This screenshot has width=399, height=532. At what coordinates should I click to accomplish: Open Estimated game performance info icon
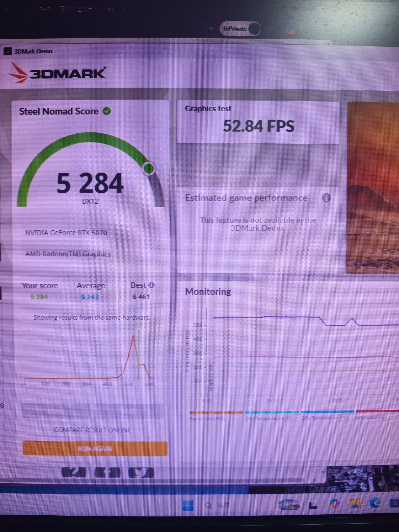coord(326,198)
